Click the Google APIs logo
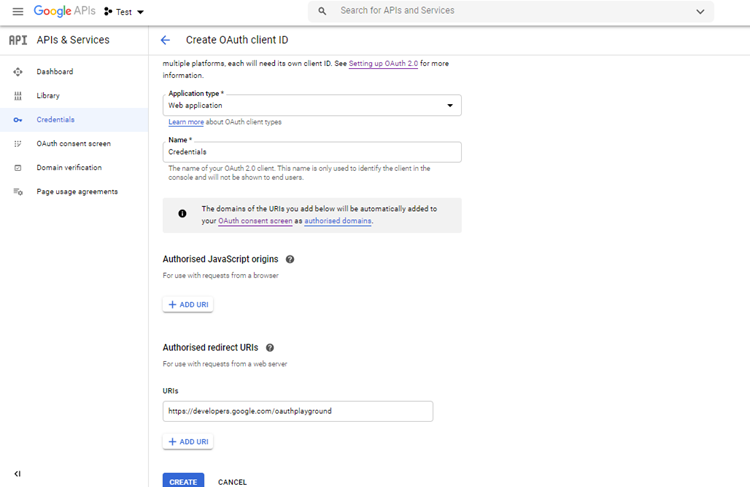Image resolution: width=750 pixels, height=487 pixels. click(64, 11)
